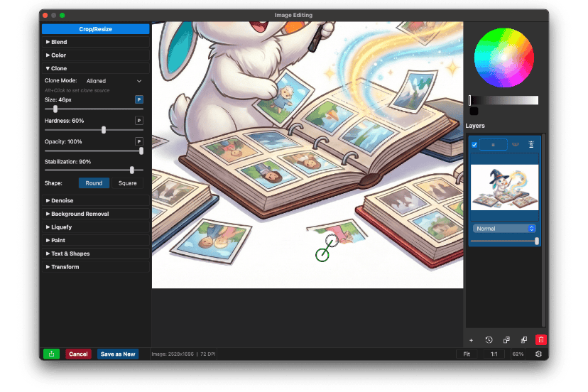Screen dimensions: 588x392
Task: Click the Cancel button
Action: 78,354
